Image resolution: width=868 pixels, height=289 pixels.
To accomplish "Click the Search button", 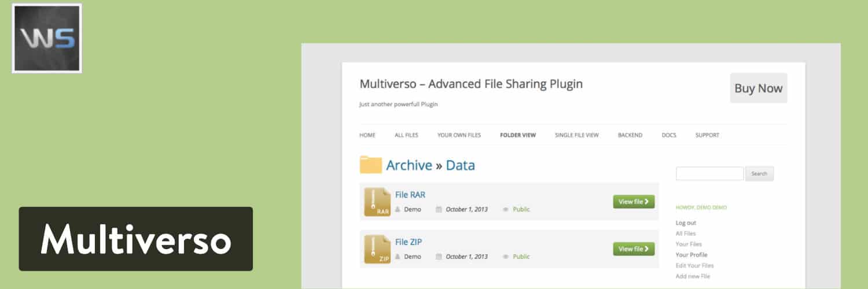I will (759, 173).
